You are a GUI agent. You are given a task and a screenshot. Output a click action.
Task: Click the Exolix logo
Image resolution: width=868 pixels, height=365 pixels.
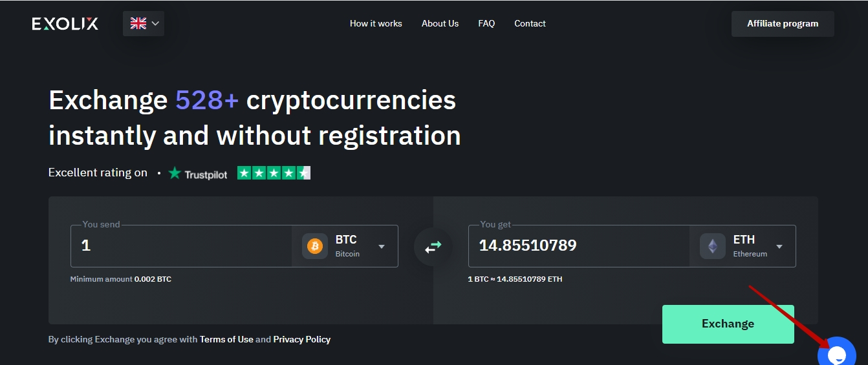(x=65, y=24)
